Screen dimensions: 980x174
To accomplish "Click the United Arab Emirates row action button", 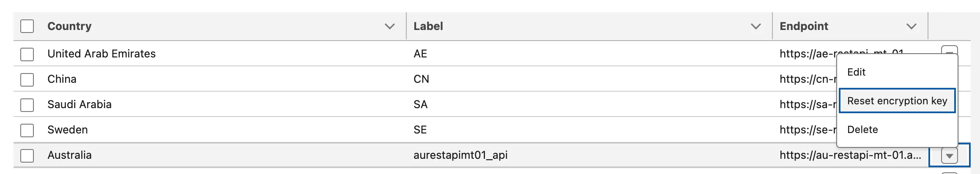I will [949, 50].
